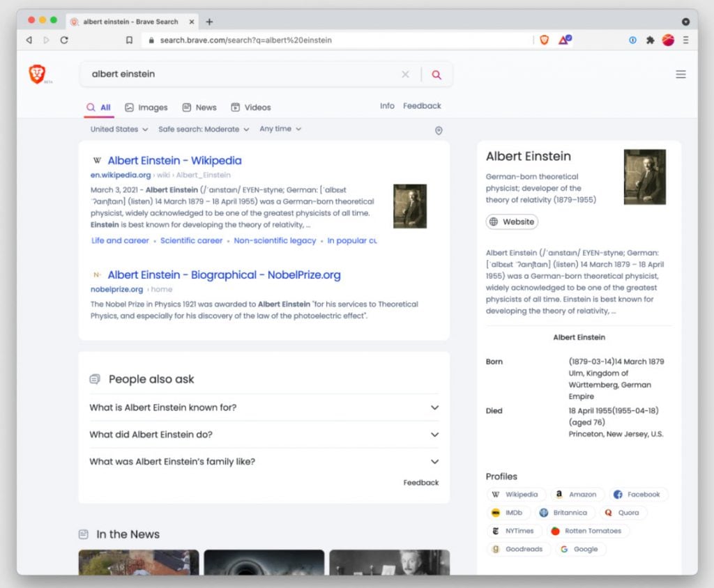Screen dimensions: 714x588
Task: Click Feedback under People also ask
Action: pyautogui.click(x=421, y=482)
